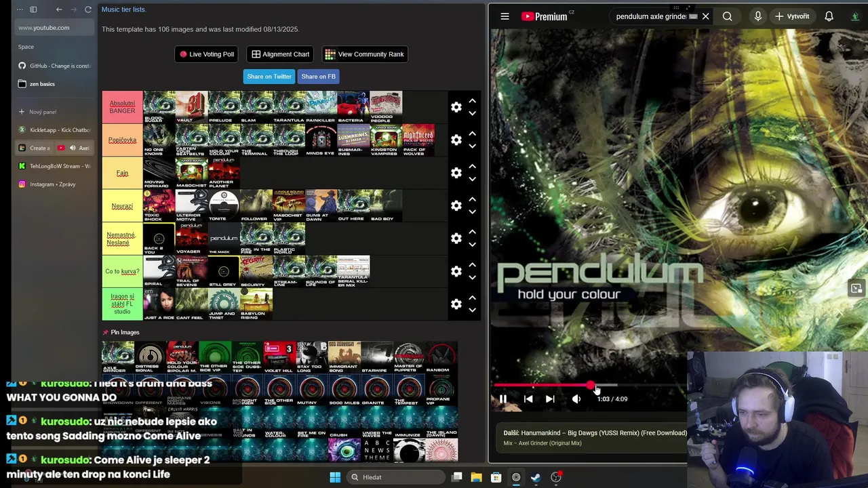Open the YouTube account avatar menu
The width and height of the screenshot is (868, 488).
point(856,16)
